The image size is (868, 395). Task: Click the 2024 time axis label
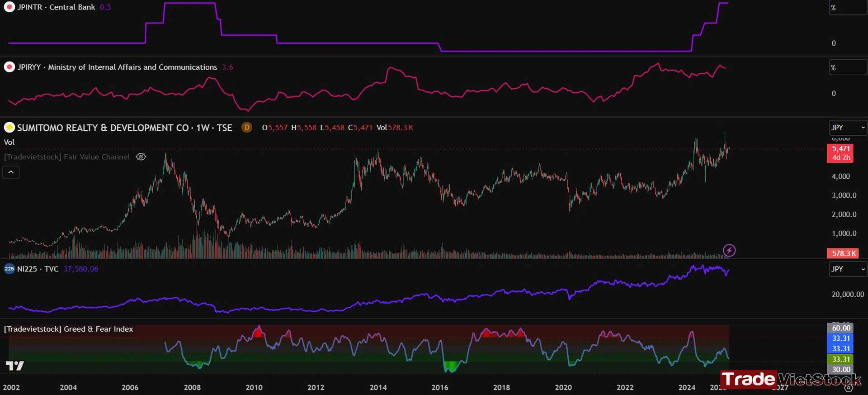687,387
